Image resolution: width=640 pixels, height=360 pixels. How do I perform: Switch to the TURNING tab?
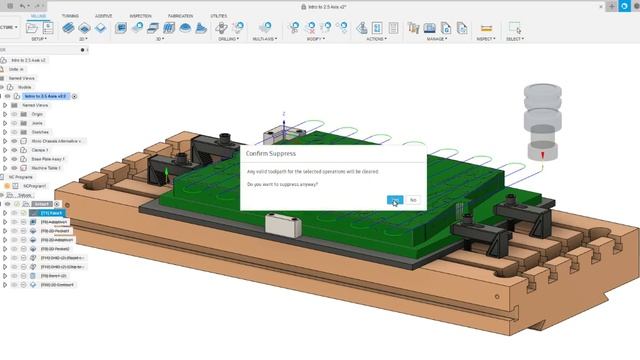point(70,16)
